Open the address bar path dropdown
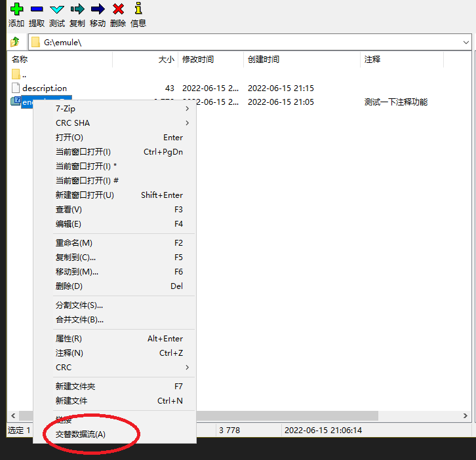 [x=466, y=42]
